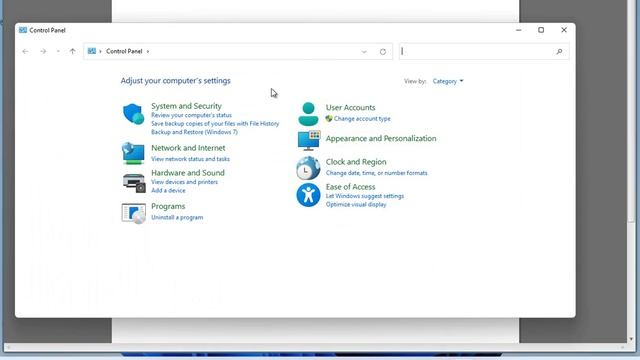Open Let Windows suggest settings

364,196
